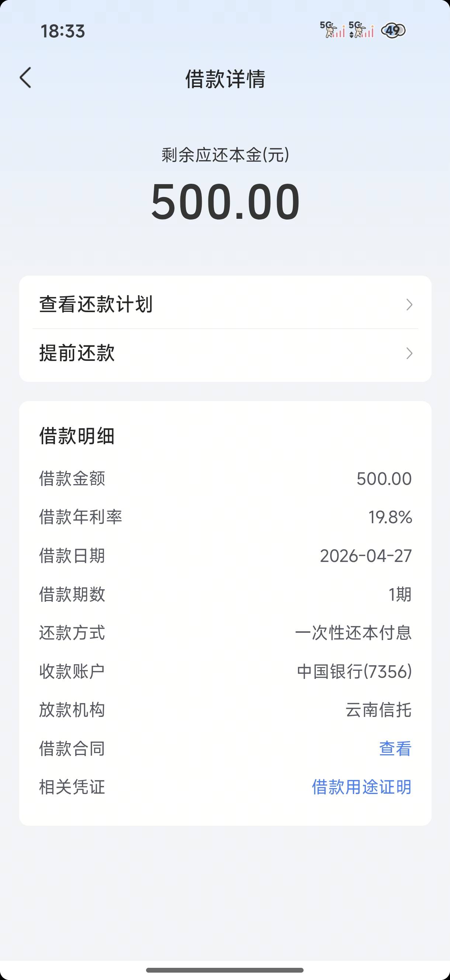The height and width of the screenshot is (980, 450).
Task: Tap the 2026-04-27 loan date value
Action: pos(366,556)
